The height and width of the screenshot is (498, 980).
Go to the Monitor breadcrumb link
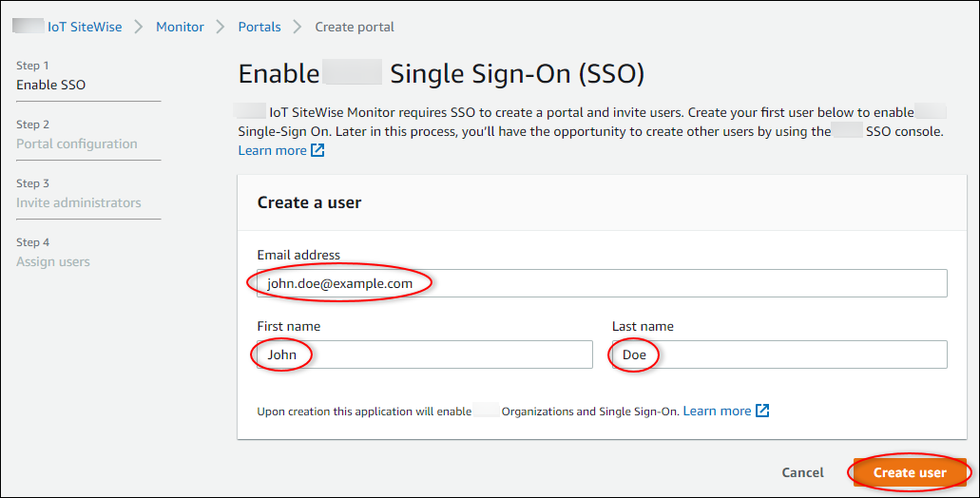[x=180, y=27]
